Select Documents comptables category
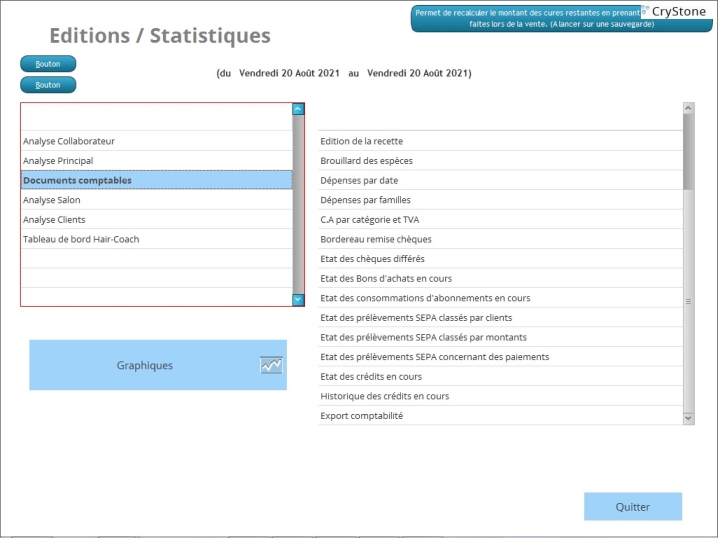Image resolution: width=718 pixels, height=538 pixels. pyautogui.click(x=157, y=180)
